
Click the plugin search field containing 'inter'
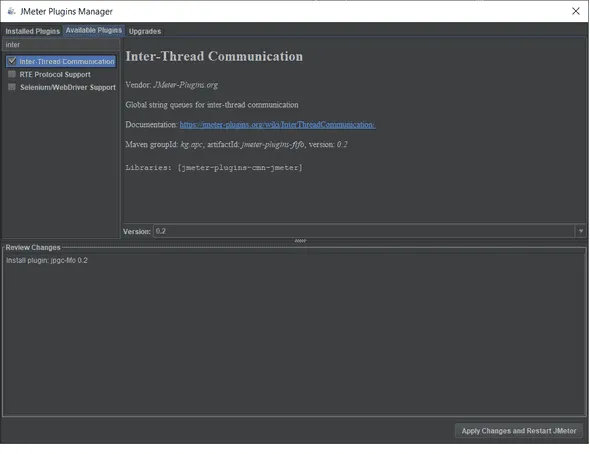point(61,45)
